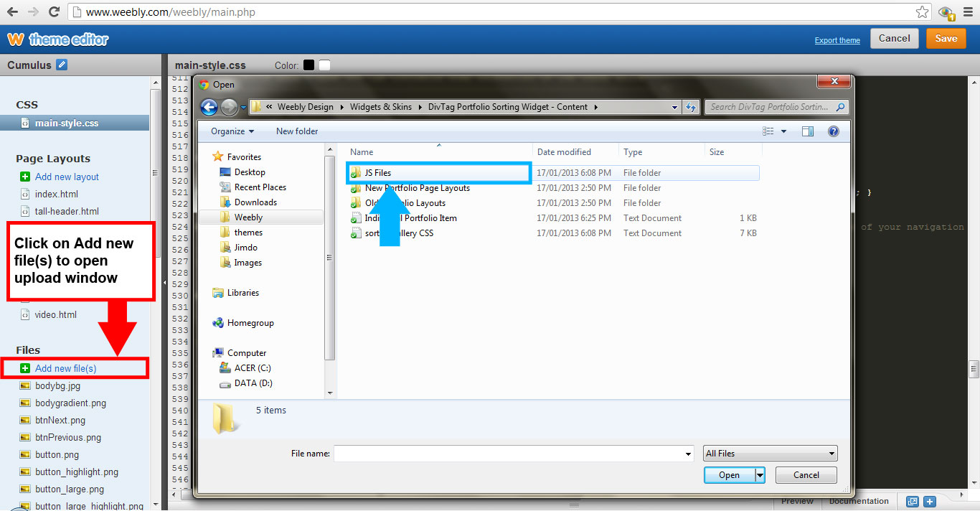Click the Open button split arrow
980x511 pixels.
760,475
